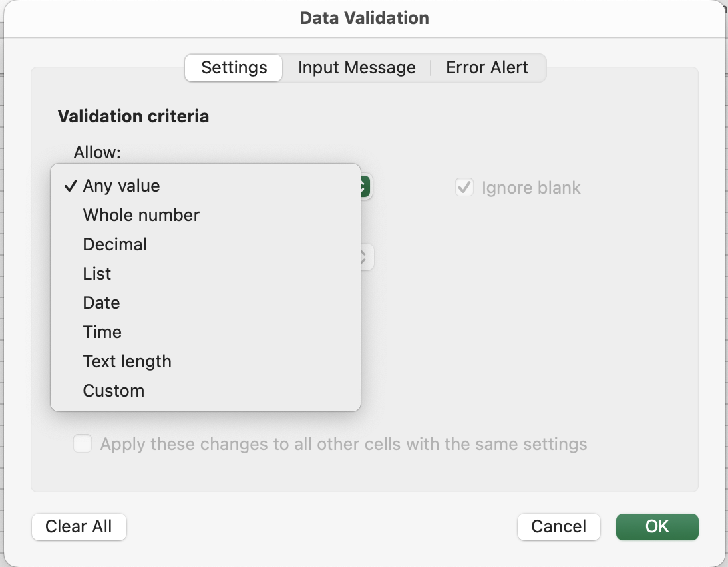Viewport: 728px width, 567px height.
Task: Select Time validation type
Action: (102, 332)
